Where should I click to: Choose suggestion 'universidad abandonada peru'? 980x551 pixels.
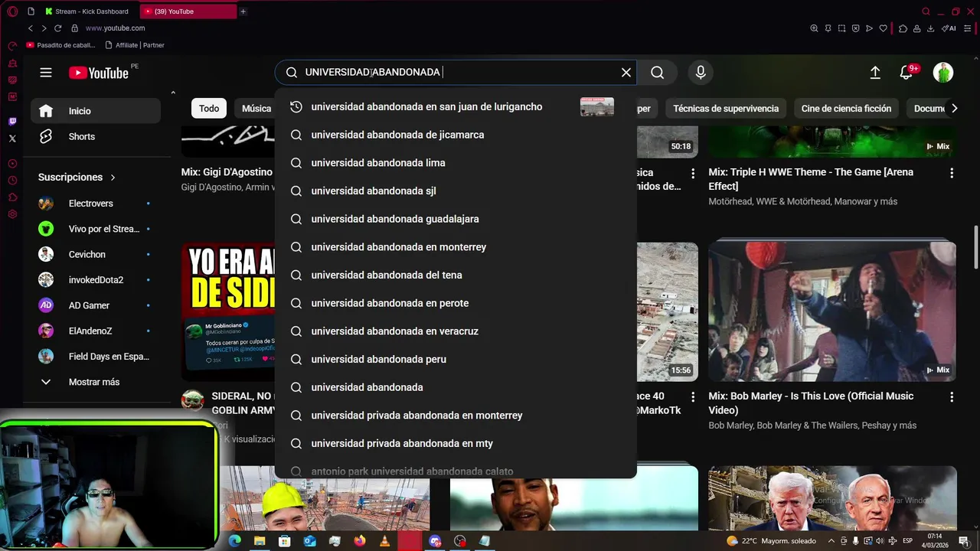[x=456, y=359]
